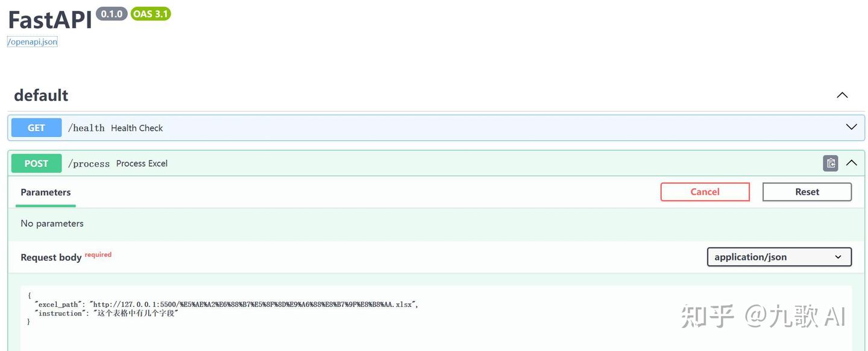The width and height of the screenshot is (868, 351).
Task: Cancel the Process Excel try-it-out mode
Action: point(705,191)
